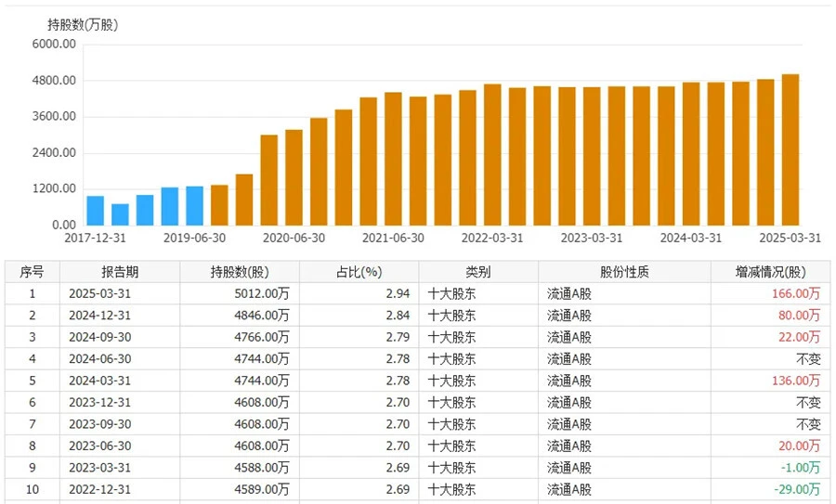
Task: Sort by the 报告期 column header
Action: click(x=120, y=272)
